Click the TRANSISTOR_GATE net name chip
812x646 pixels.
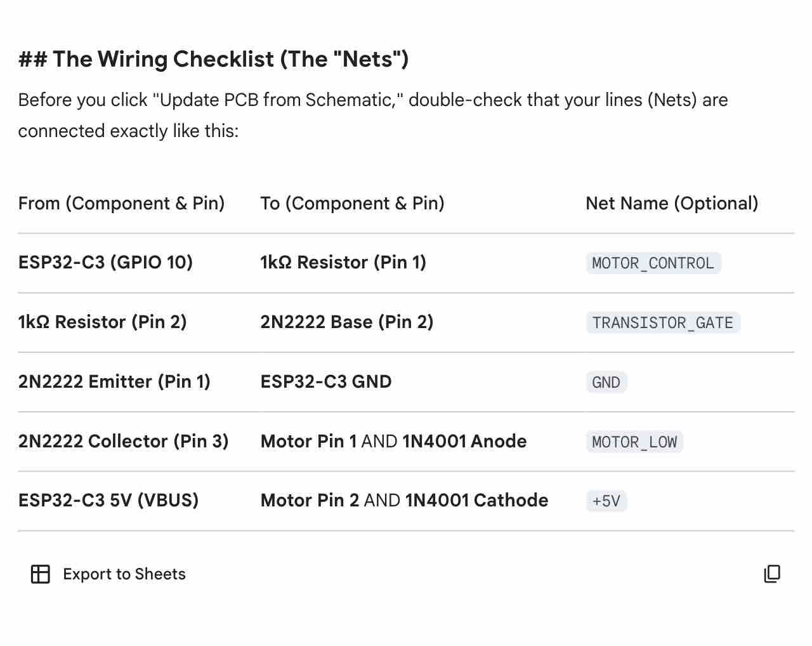click(x=662, y=322)
